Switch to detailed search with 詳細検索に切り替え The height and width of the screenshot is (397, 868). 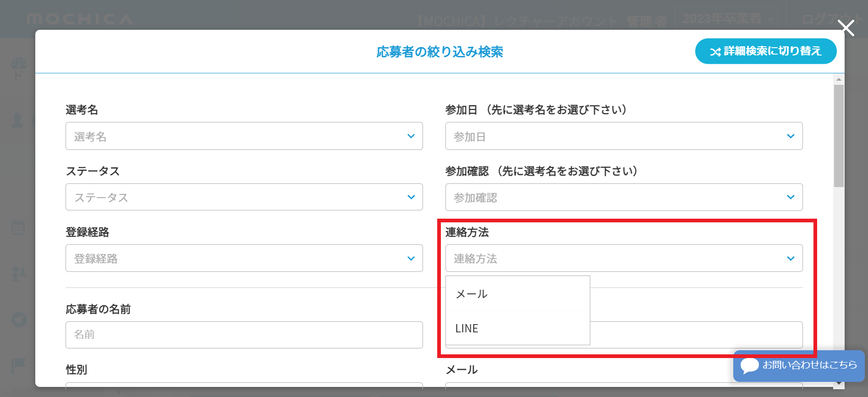click(x=765, y=51)
